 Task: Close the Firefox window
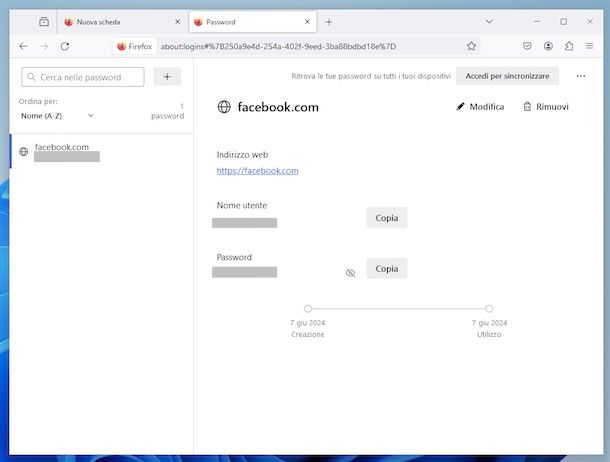[x=590, y=22]
